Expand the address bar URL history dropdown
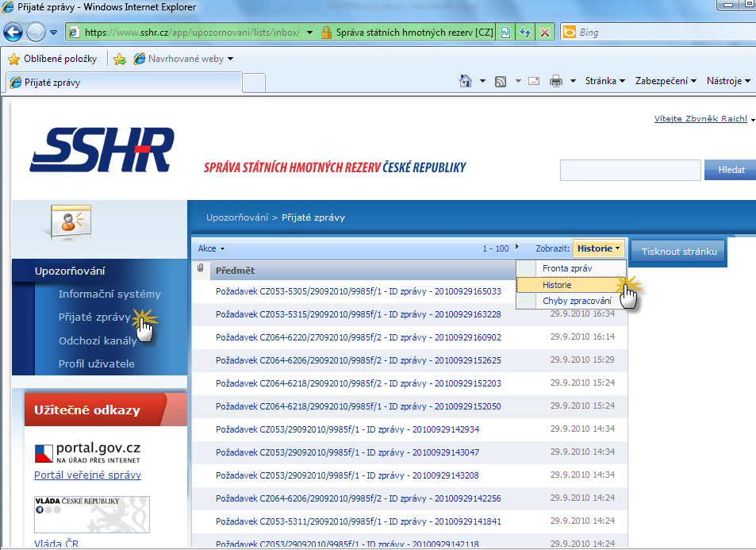 [x=309, y=33]
